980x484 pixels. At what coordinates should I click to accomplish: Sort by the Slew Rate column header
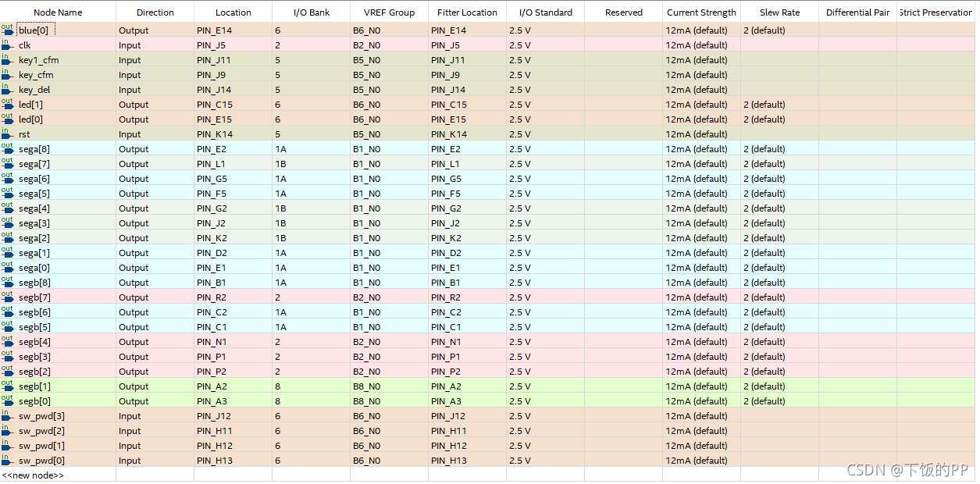(x=779, y=12)
